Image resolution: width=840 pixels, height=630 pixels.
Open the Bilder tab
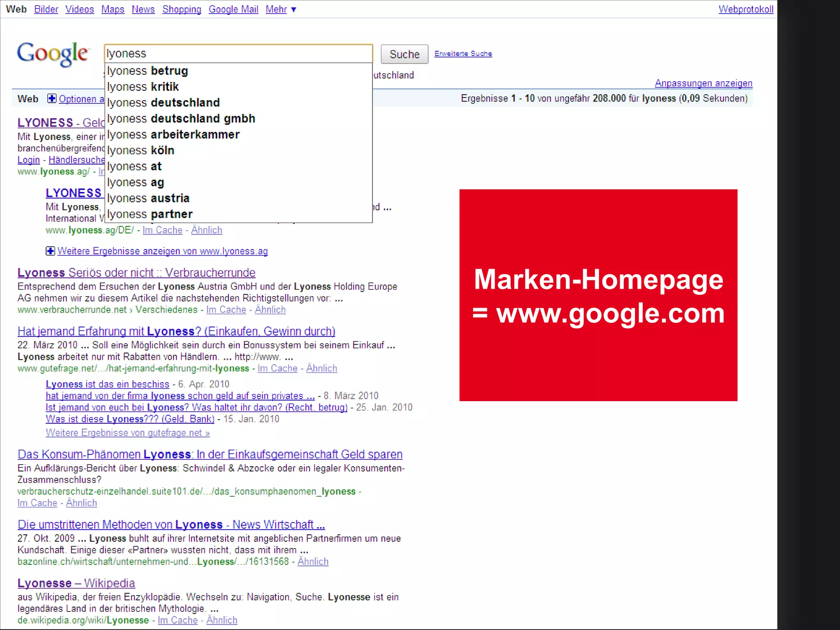(46, 9)
